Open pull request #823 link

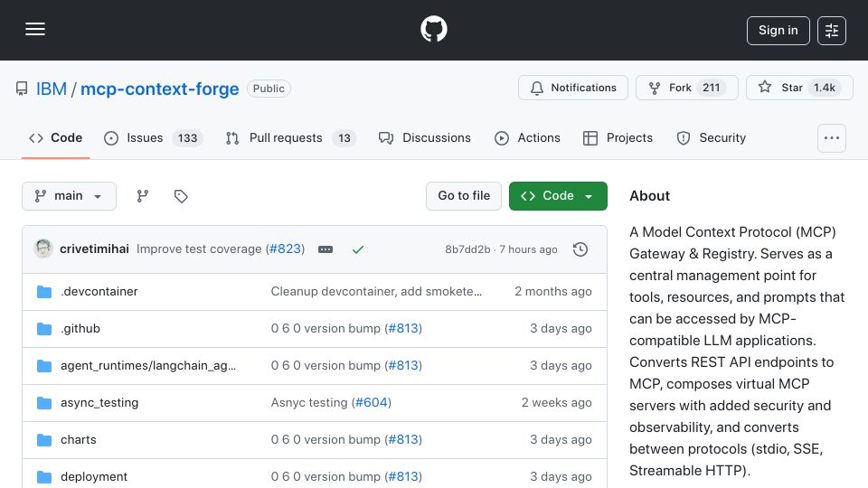tap(285, 249)
